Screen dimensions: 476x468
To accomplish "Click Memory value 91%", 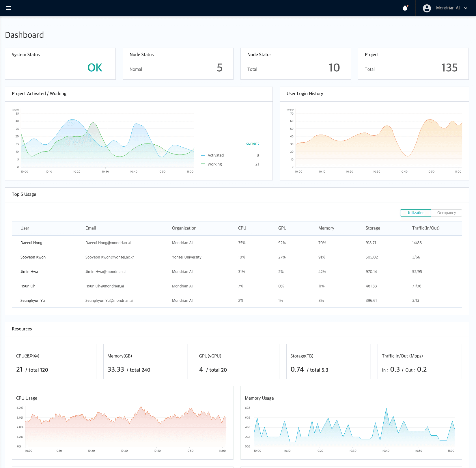I will (x=322, y=257).
